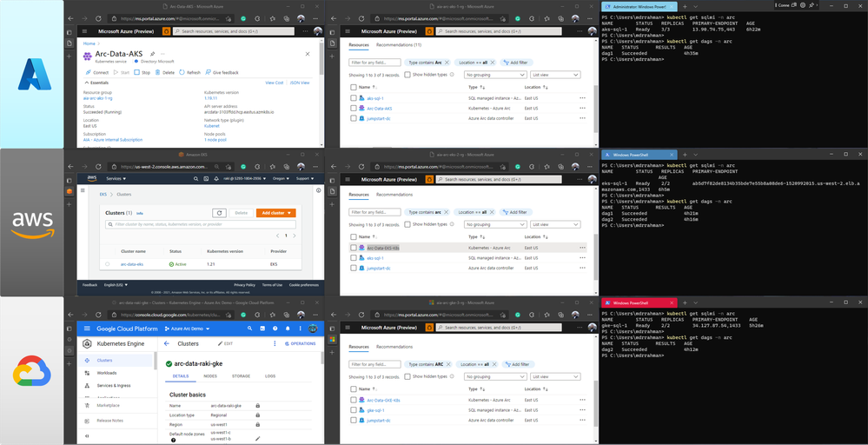Screen dimensions: 868x445
Task: Click Connect icon in Arc-Data-AKS toolbar
Action: (x=88, y=72)
